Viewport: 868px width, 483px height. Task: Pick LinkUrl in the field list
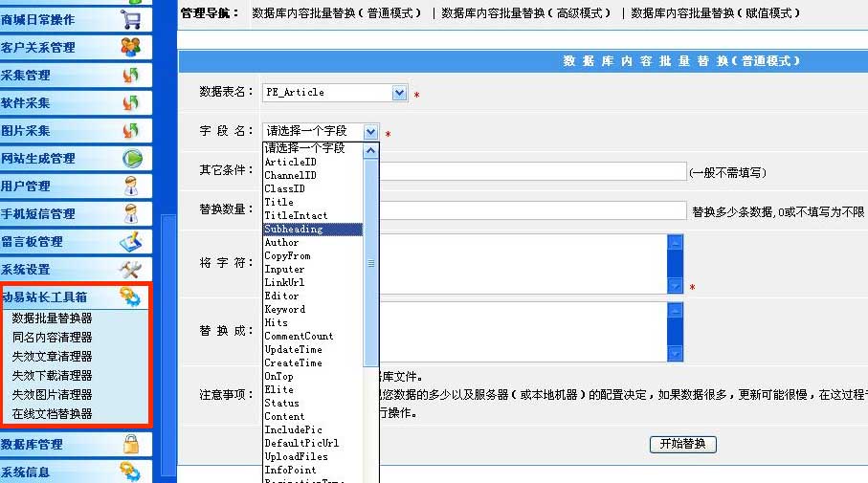[313, 282]
